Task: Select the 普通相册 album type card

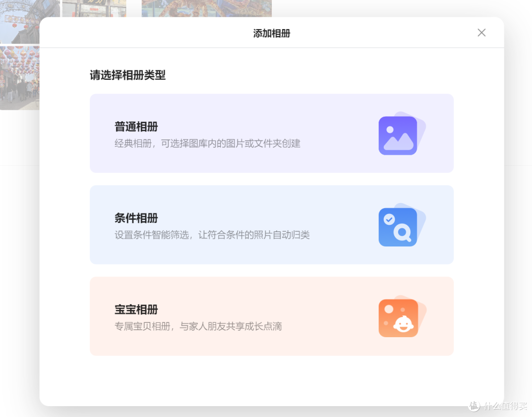Action: tap(271, 133)
